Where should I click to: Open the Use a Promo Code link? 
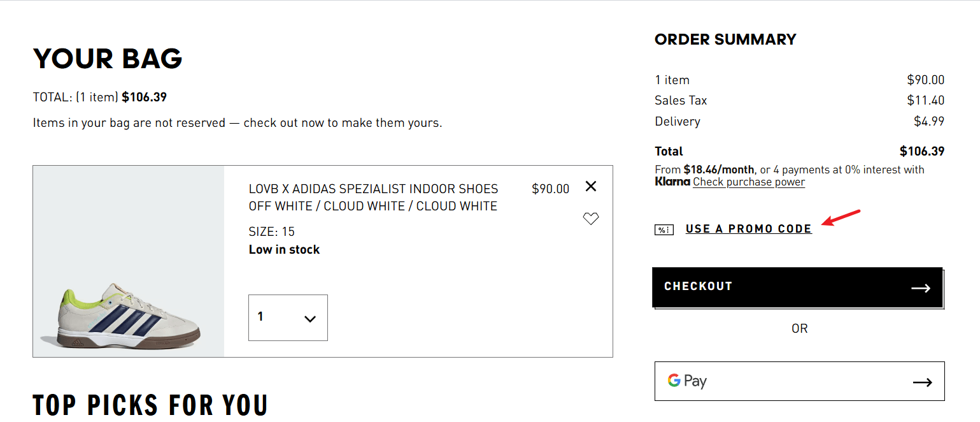tap(748, 229)
